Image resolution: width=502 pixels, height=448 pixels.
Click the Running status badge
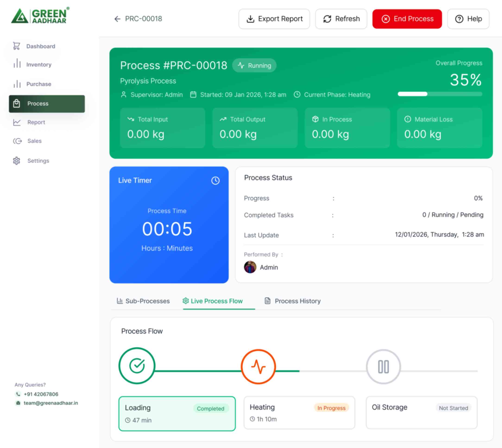pos(254,66)
